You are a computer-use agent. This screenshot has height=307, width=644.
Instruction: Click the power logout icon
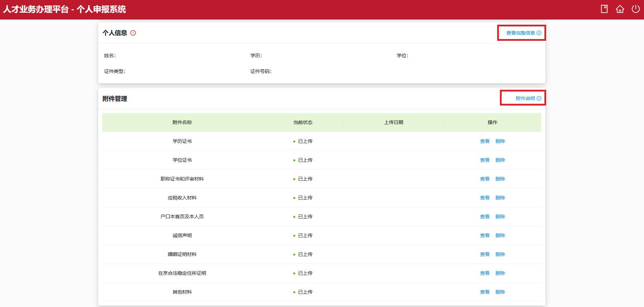click(x=635, y=9)
